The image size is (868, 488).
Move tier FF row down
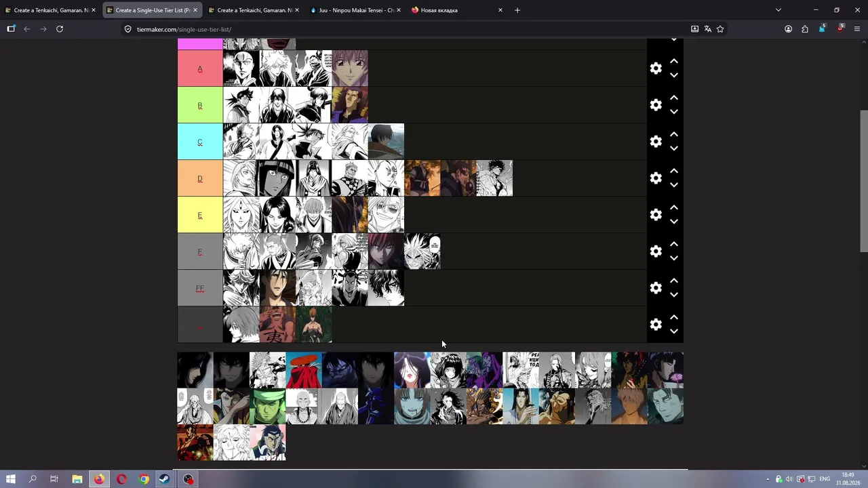point(674,295)
